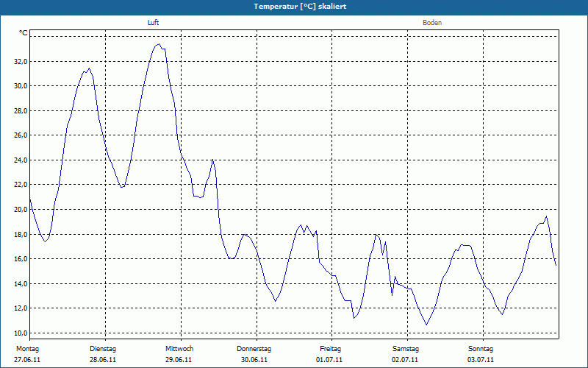Click the '32,0' y-axis value
Screen dimensions: 588x368
(x=21, y=61)
